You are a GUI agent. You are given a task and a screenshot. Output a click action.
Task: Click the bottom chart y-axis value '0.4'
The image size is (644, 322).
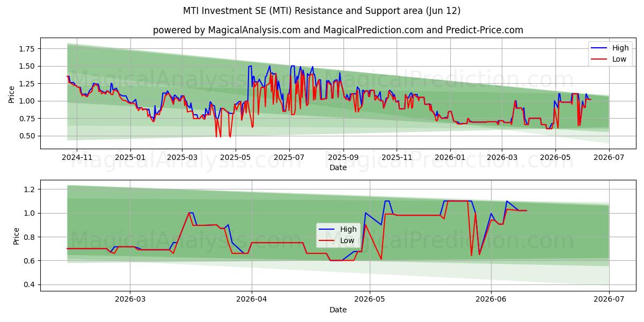pos(30,284)
